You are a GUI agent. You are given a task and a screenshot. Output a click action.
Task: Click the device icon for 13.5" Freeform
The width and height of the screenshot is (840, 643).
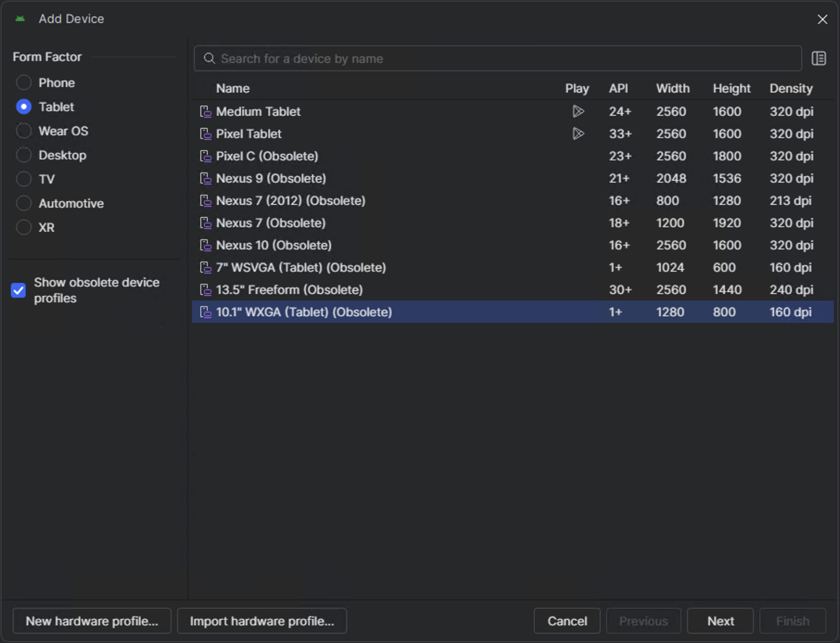pyautogui.click(x=206, y=290)
